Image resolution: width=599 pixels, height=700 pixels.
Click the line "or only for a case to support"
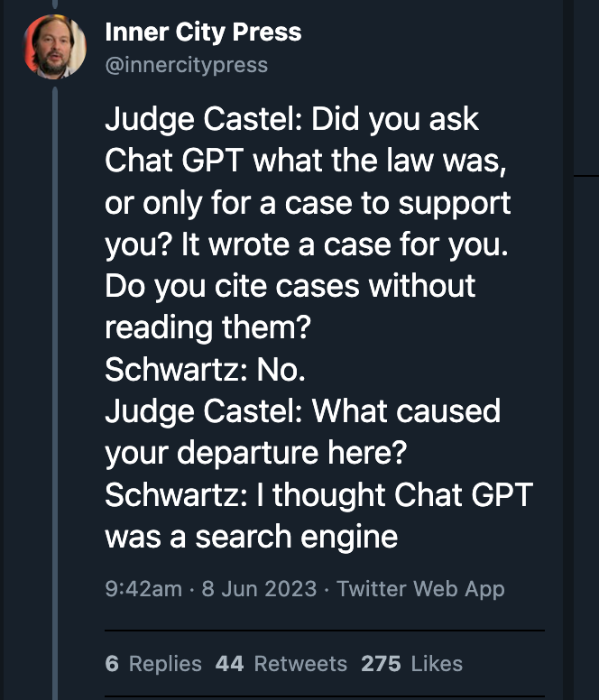pos(308,202)
